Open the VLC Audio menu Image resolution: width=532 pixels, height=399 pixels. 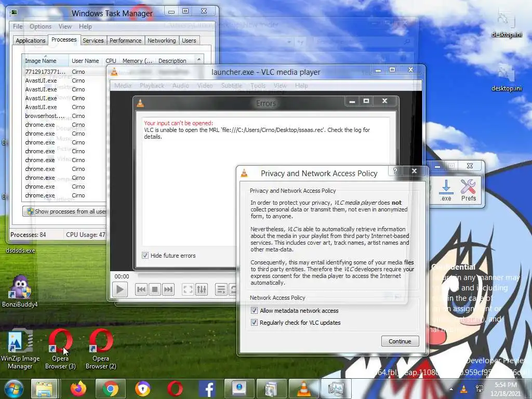180,86
